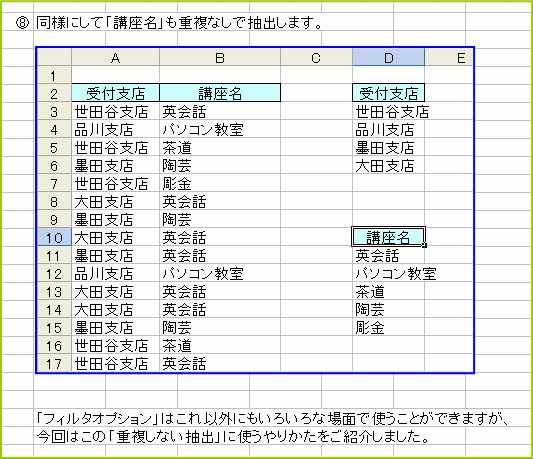Viewport: 533px width, 459px height.
Task: Select row 12 header
Action: pos(54,273)
